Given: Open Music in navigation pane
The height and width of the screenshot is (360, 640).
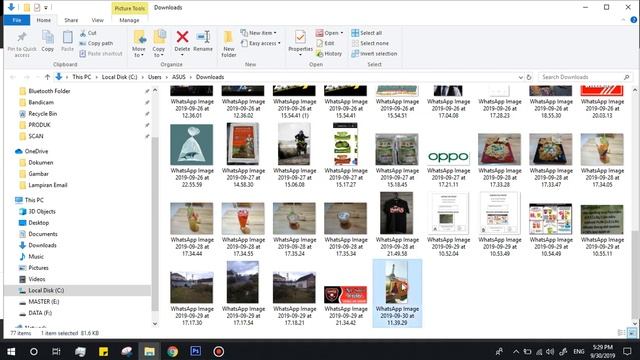Looking at the screenshot, I should coord(36,257).
